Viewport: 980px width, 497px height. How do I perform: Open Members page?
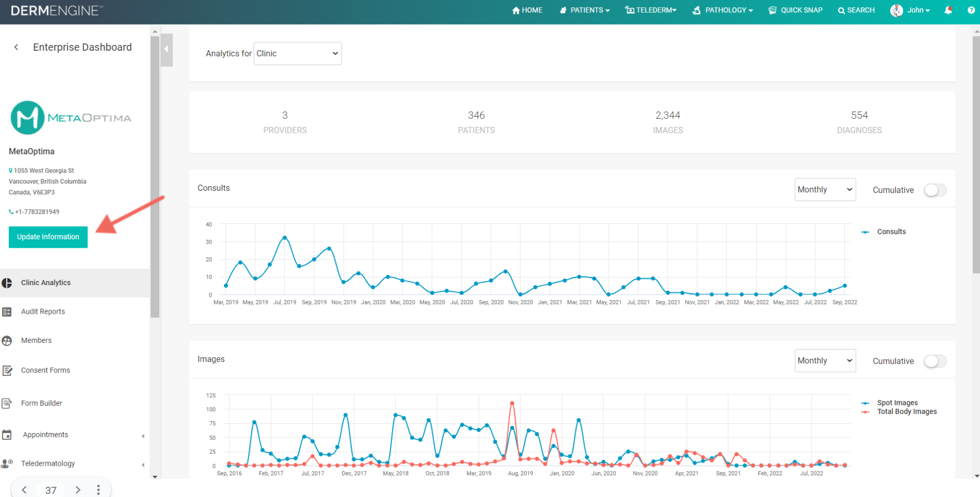click(36, 340)
